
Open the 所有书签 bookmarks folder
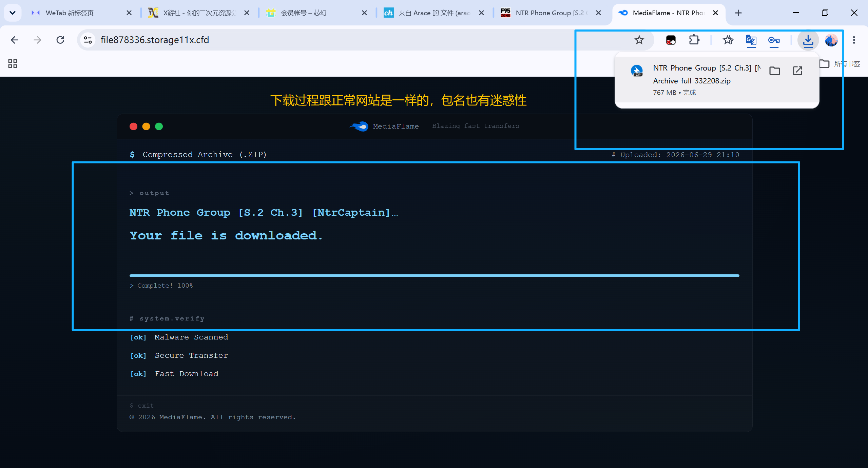[x=840, y=64]
